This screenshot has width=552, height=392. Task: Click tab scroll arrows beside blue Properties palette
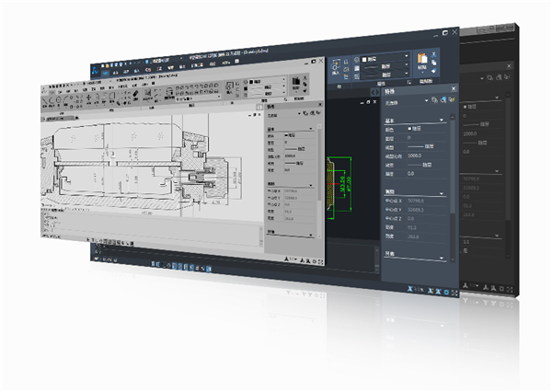point(375,92)
